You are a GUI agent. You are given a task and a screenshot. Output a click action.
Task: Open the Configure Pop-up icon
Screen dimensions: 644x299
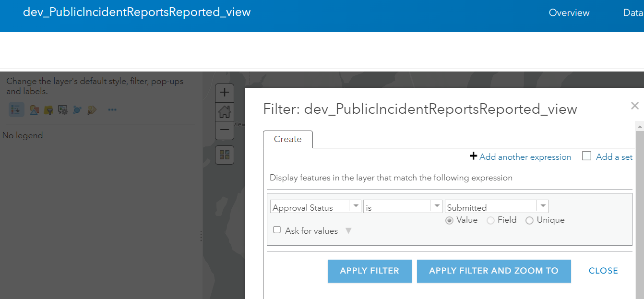62,110
